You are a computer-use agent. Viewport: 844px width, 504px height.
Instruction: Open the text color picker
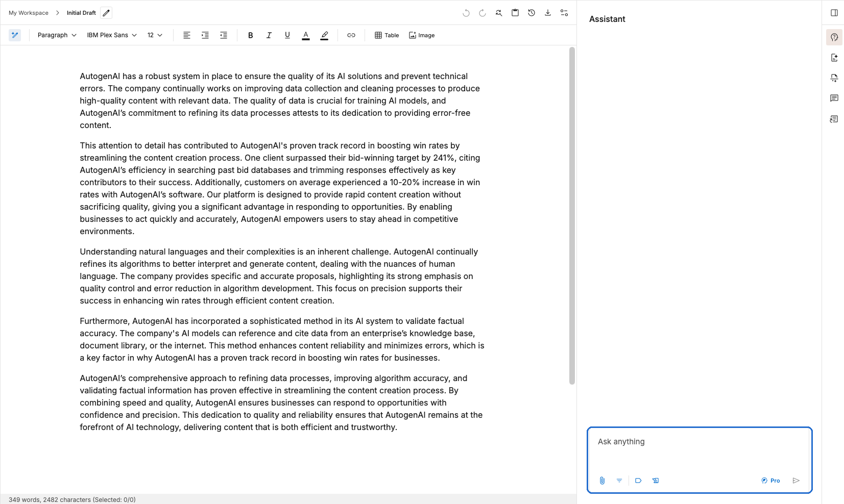click(x=306, y=35)
